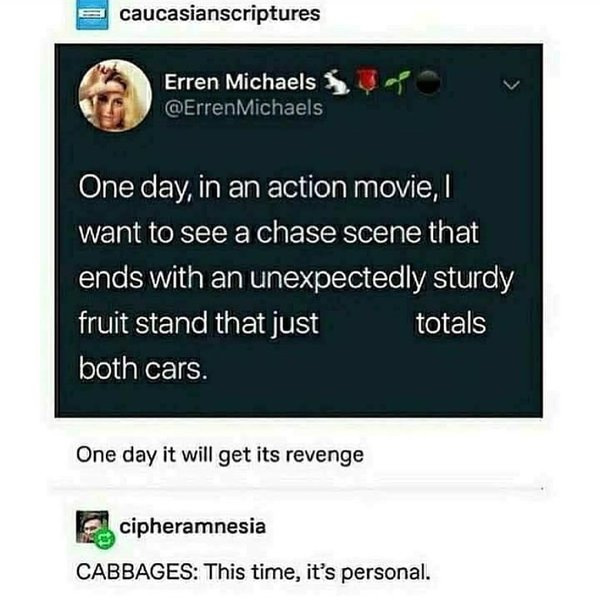Click the 'both cars.' line in tweet
600x600 pixels.
[x=143, y=369]
